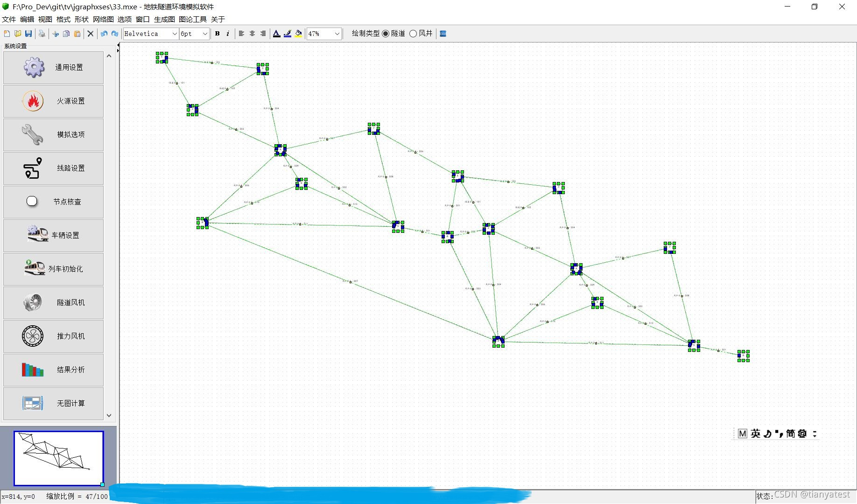Cut selection with the scissors icon

(56, 34)
